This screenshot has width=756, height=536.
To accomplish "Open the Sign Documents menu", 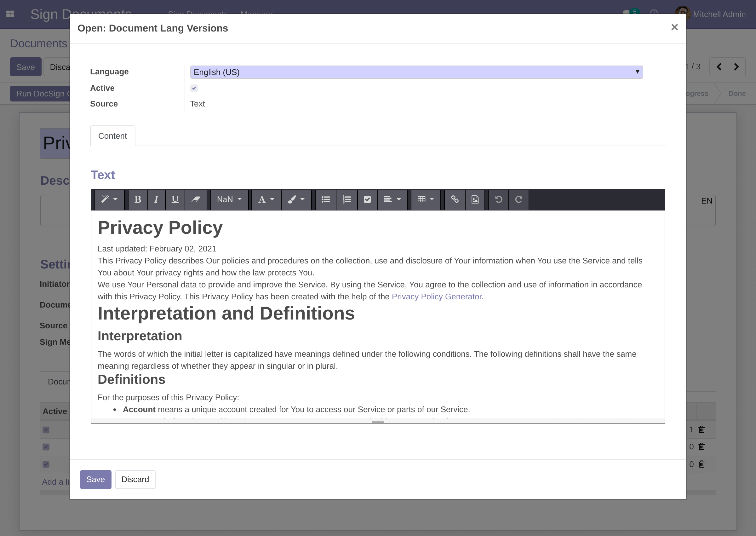I will pos(198,14).
